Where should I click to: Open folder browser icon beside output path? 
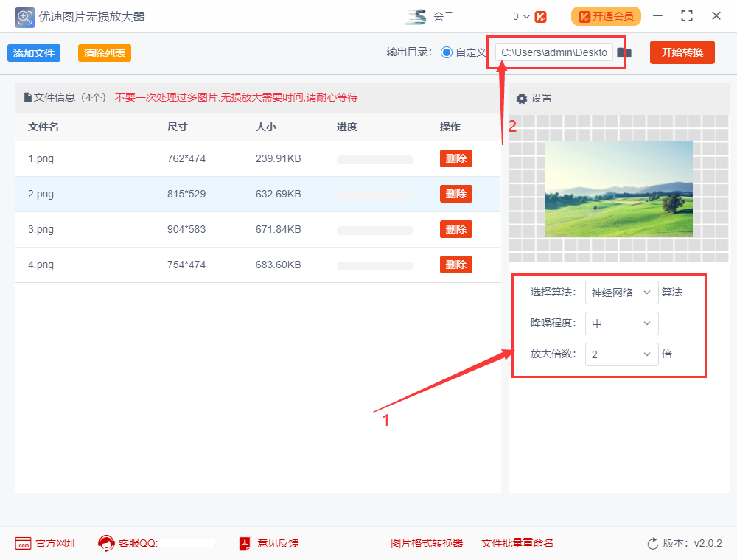point(624,52)
